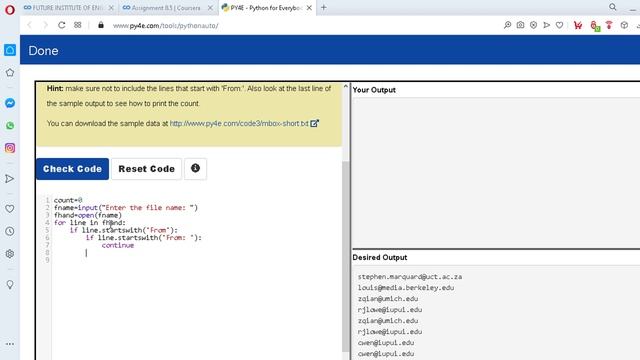Take a snapshot with camera icon

[520, 25]
